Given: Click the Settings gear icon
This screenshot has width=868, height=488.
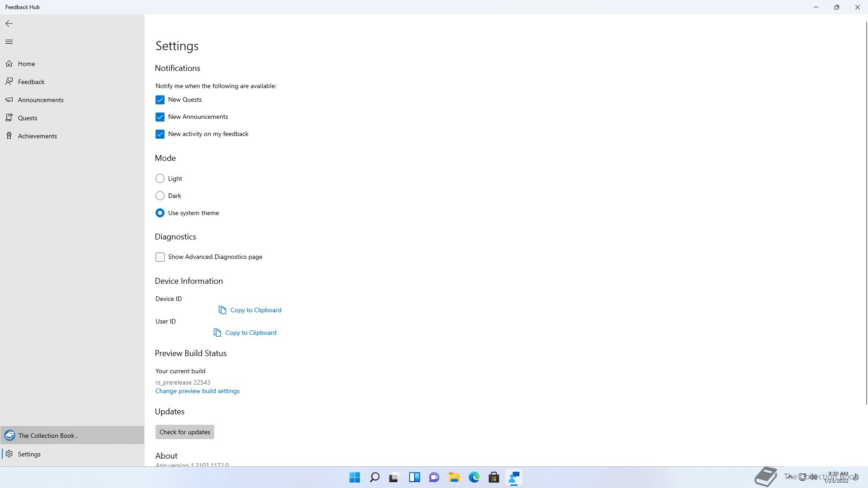Looking at the screenshot, I should (9, 454).
